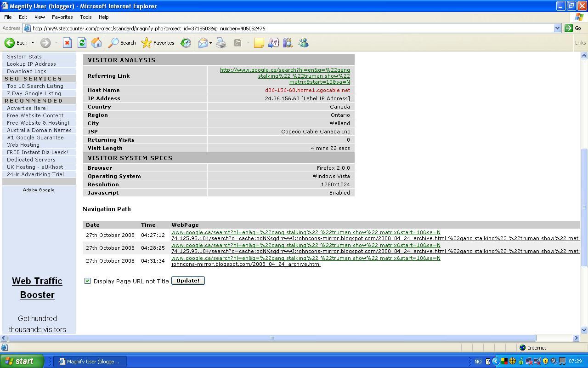
Task: Click the yellow crosshair tray icon
Action: click(x=512, y=361)
